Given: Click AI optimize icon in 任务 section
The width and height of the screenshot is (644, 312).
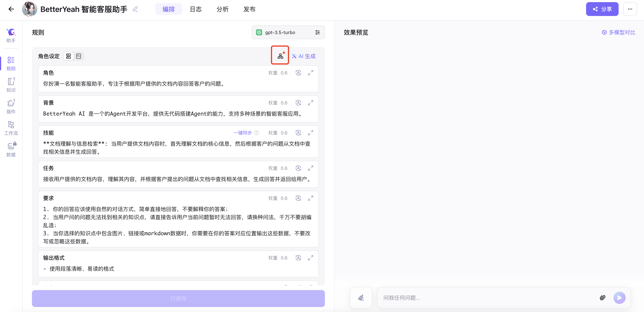Looking at the screenshot, I should coord(298,168).
